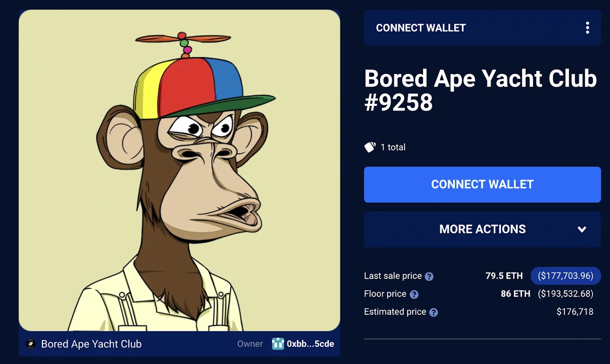The height and width of the screenshot is (364, 610).
Task: Expand the More Actions chevron arrow
Action: (x=582, y=229)
